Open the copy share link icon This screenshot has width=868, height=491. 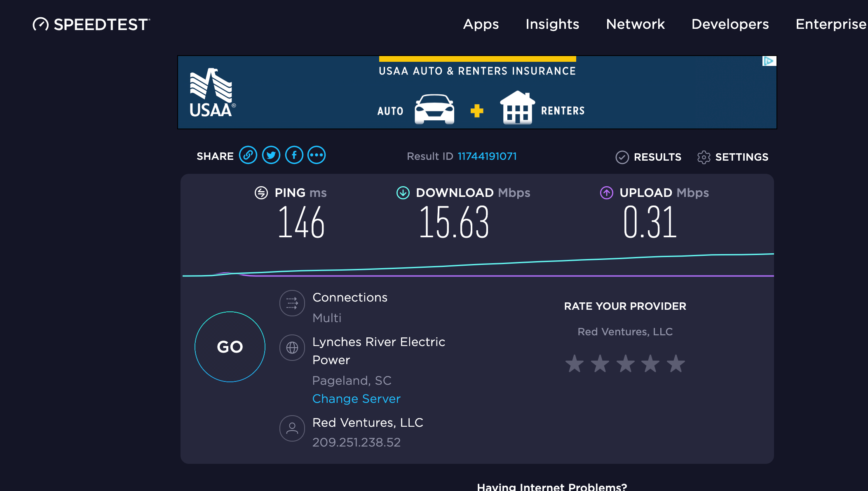(x=249, y=155)
